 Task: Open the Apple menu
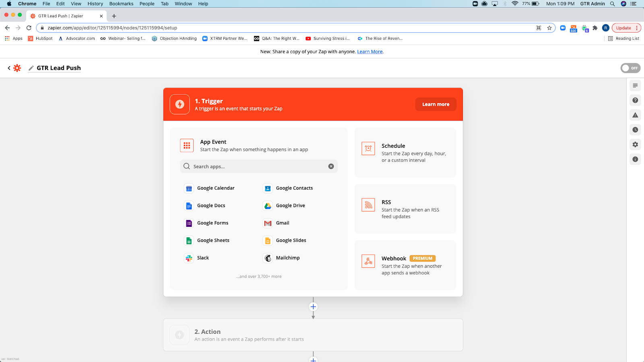point(9,4)
